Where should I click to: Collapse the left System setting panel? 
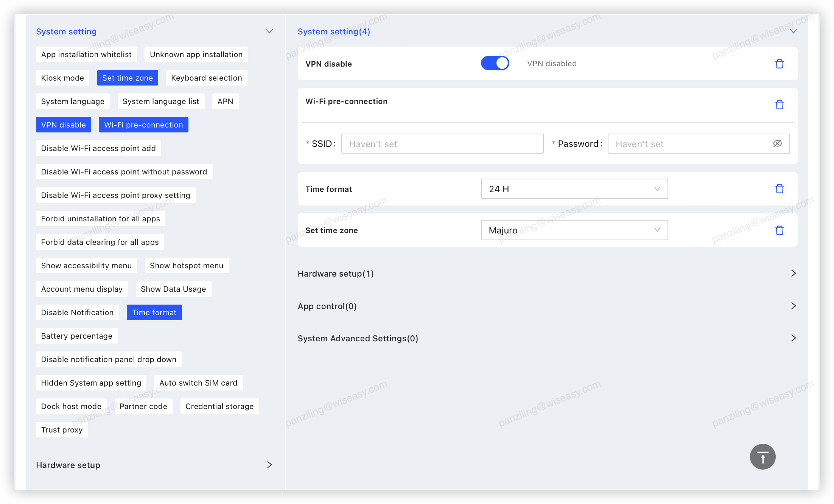click(269, 31)
